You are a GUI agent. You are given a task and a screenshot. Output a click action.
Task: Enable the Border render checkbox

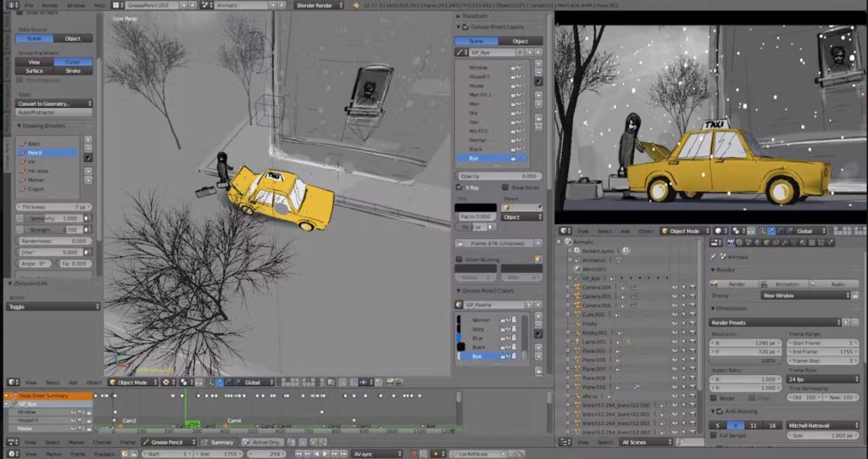pos(713,397)
